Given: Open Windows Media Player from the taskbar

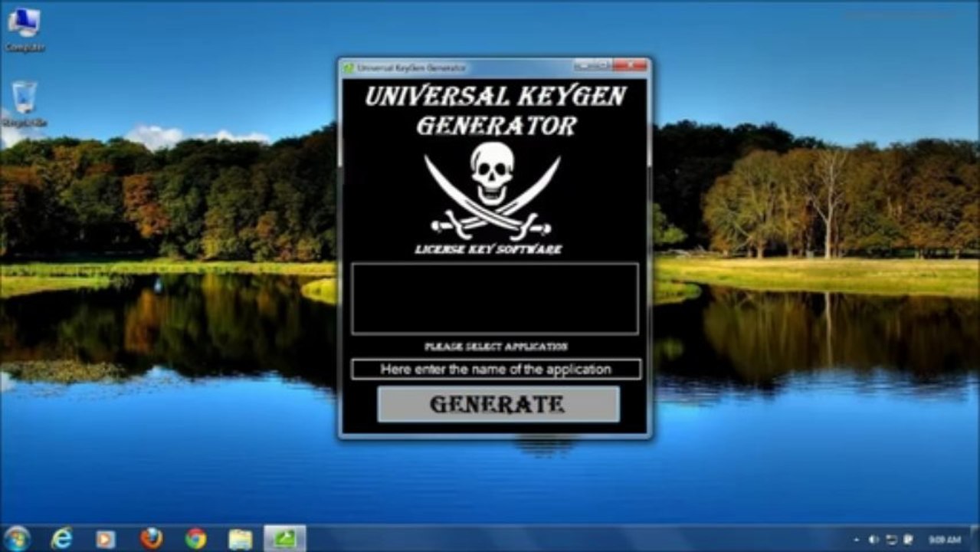Looking at the screenshot, I should pyautogui.click(x=106, y=539).
